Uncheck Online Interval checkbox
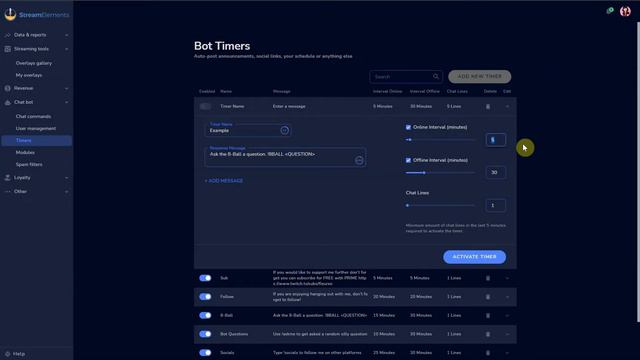640x360 pixels. (408, 127)
